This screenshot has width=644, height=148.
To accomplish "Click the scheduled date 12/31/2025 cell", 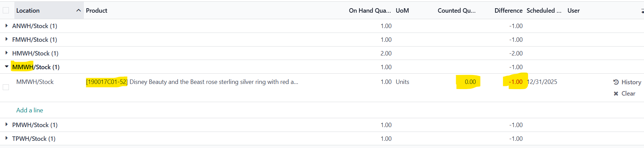I will 542,82.
